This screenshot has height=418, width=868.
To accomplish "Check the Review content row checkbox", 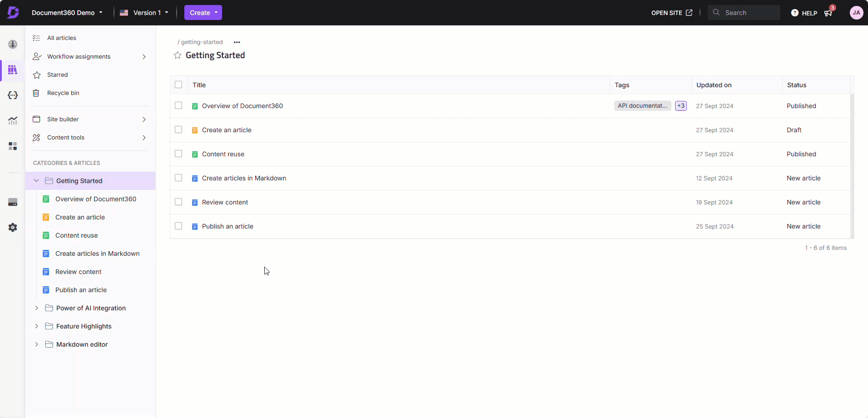I will (178, 202).
